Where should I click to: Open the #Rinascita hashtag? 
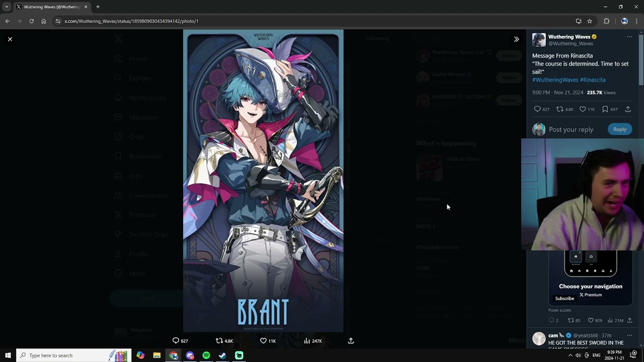tap(593, 80)
